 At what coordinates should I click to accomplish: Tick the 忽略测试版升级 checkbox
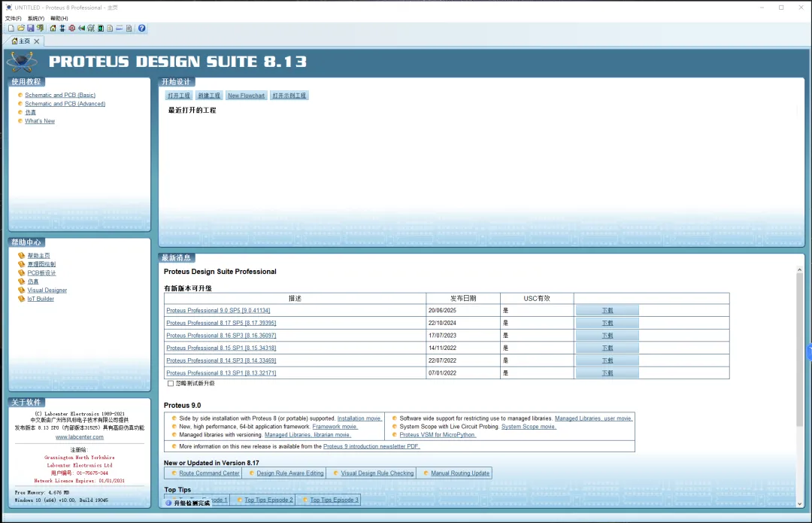[171, 384]
